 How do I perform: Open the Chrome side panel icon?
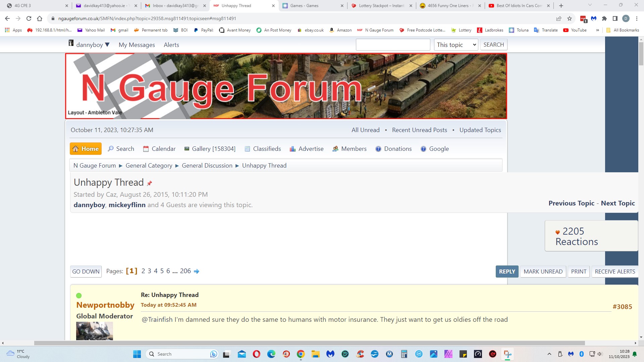615,18
